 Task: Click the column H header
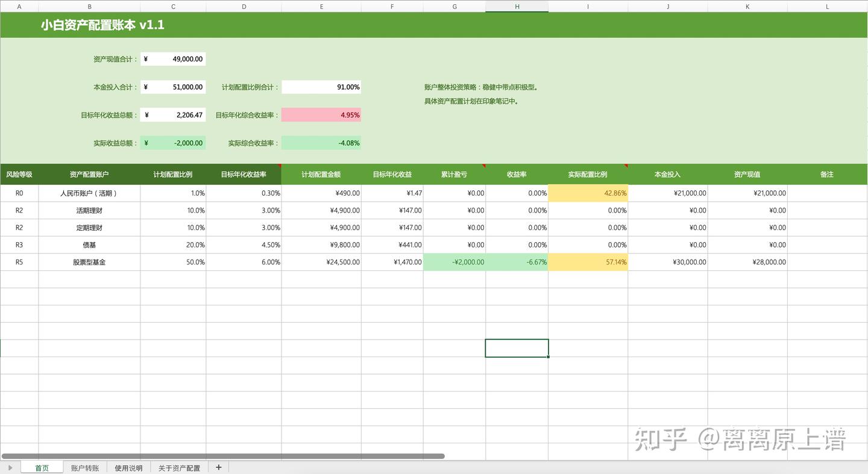coord(517,6)
